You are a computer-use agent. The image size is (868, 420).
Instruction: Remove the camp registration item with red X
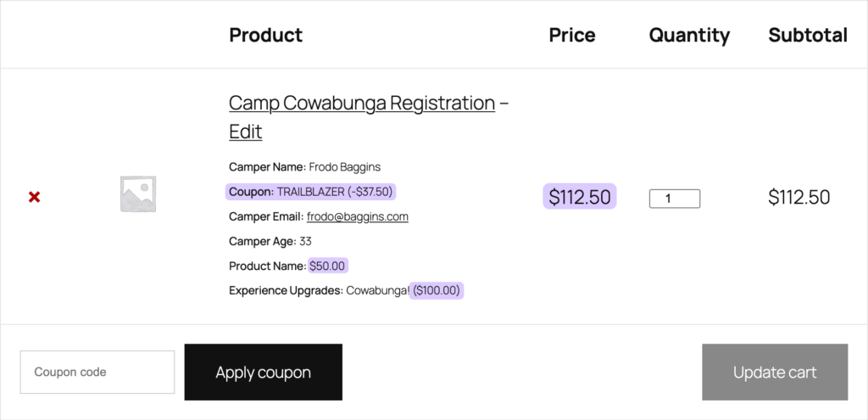coord(34,197)
